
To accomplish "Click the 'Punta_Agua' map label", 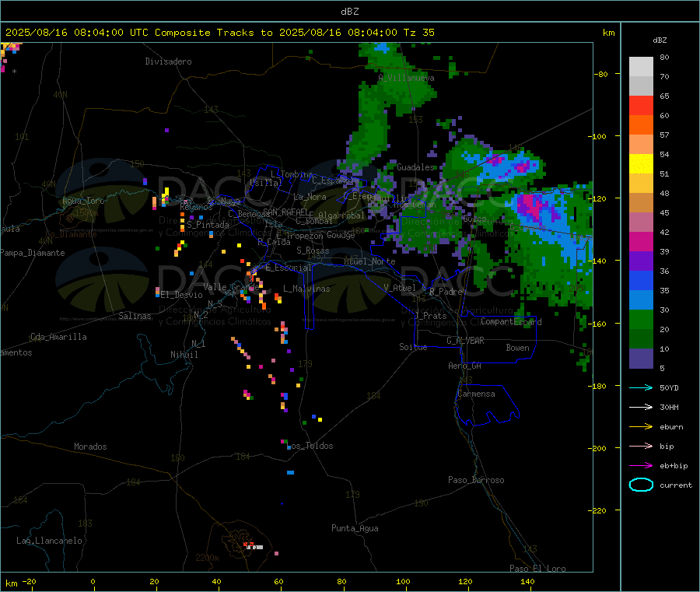I will tap(355, 529).
